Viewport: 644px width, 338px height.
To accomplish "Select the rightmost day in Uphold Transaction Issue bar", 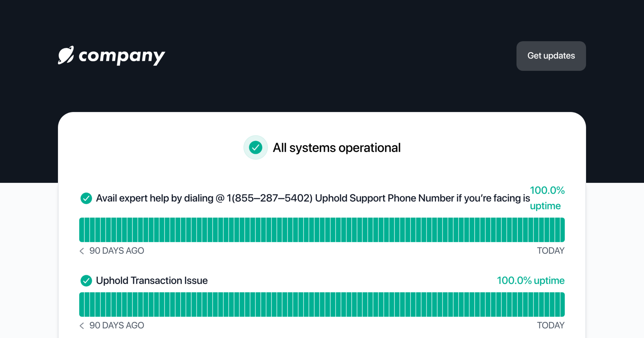I will tap(562, 304).
